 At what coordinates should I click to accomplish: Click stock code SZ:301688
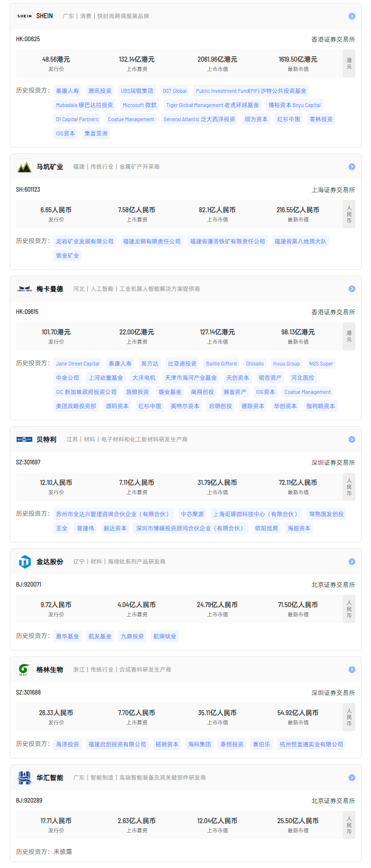[x=28, y=693]
